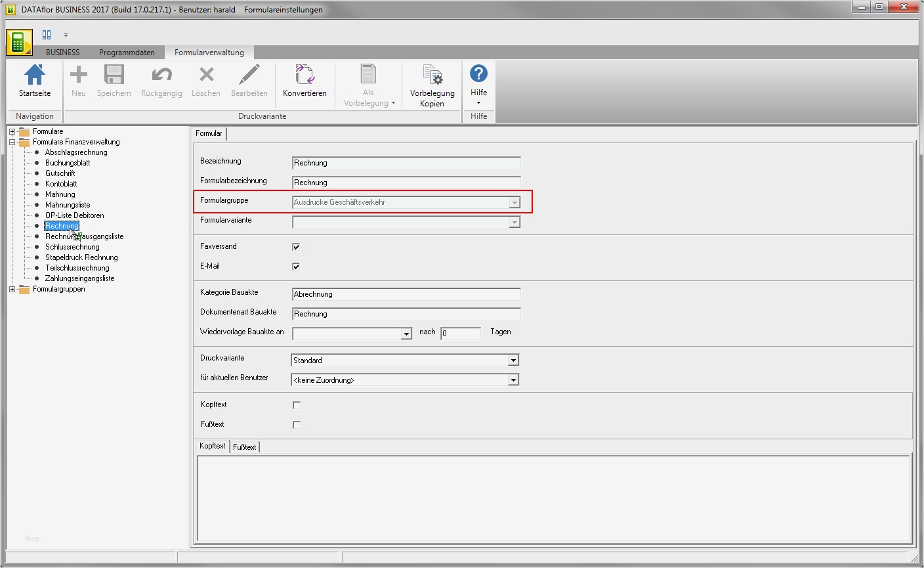Go to the Startseite home icon
924x568 pixels.
tap(35, 81)
